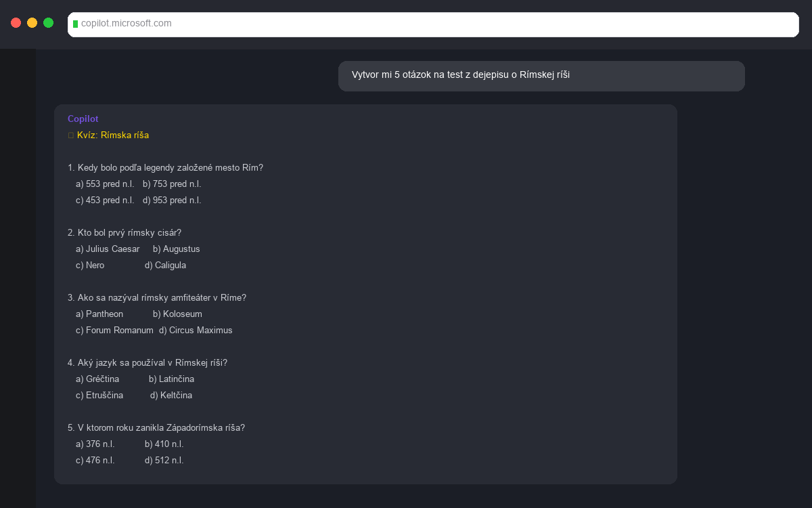812x508 pixels.
Task: Choose answer b) Latinčina
Action: pos(171,379)
